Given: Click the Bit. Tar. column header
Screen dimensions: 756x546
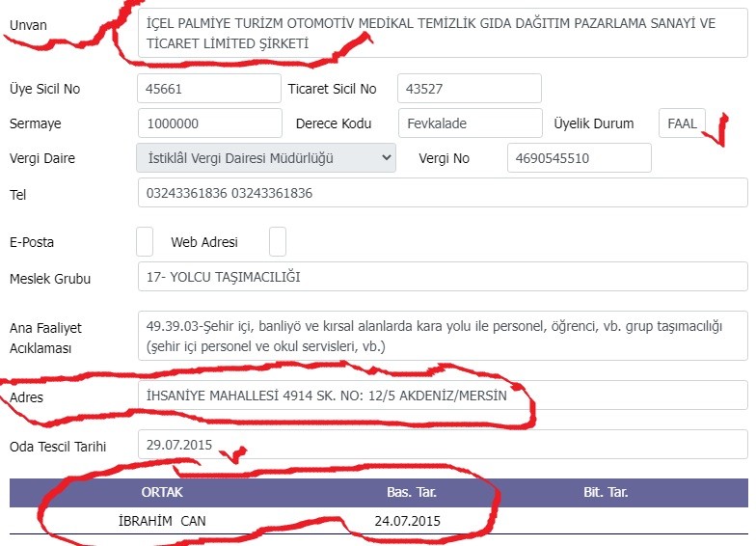Looking at the screenshot, I should [x=606, y=492].
